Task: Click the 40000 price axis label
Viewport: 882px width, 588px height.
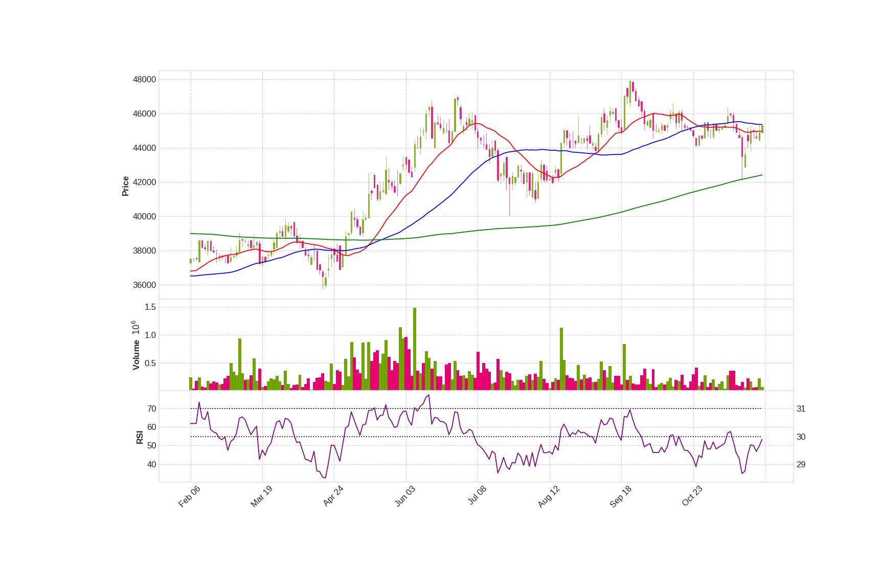Action: [x=144, y=216]
